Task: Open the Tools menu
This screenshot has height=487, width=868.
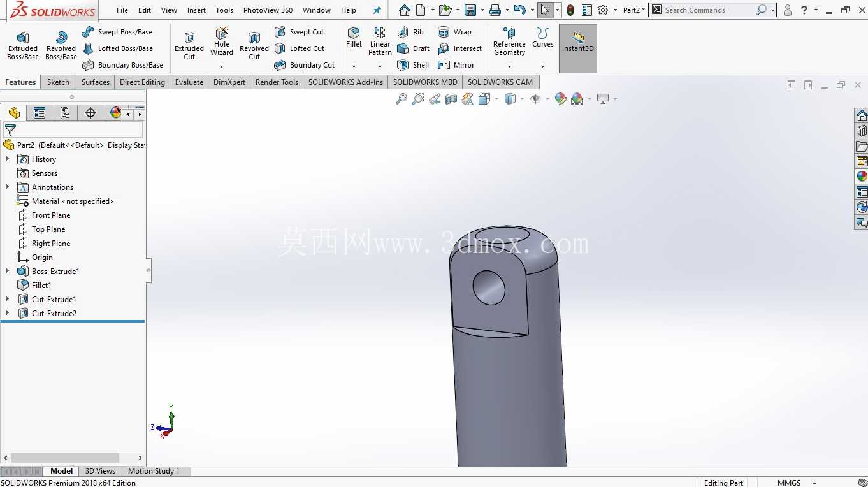Action: 224,10
